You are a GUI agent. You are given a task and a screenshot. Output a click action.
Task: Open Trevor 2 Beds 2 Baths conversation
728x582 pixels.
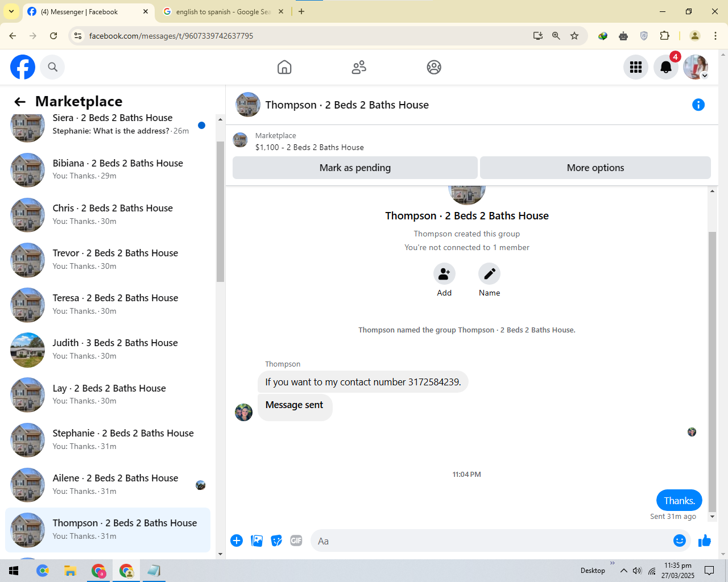pos(108,259)
